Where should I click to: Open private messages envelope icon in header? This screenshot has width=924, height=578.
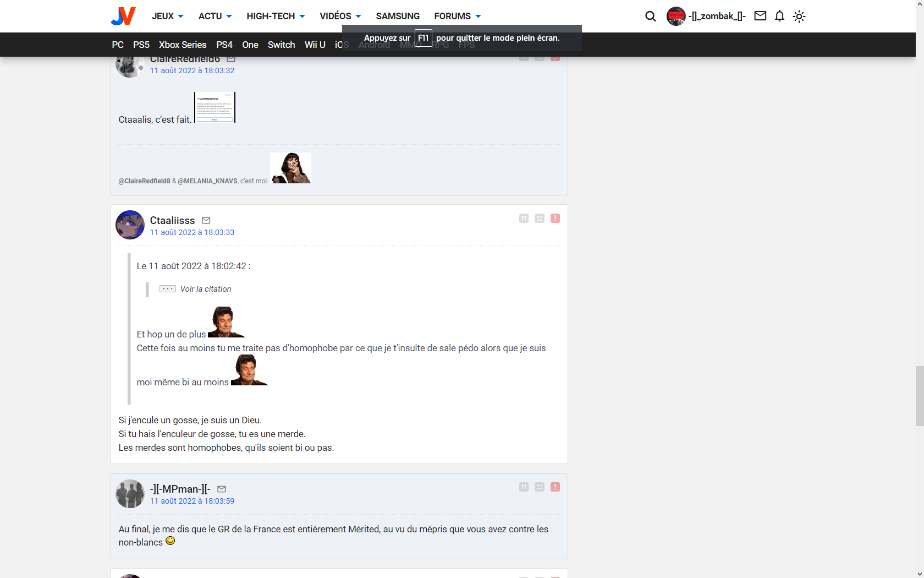[x=760, y=16]
